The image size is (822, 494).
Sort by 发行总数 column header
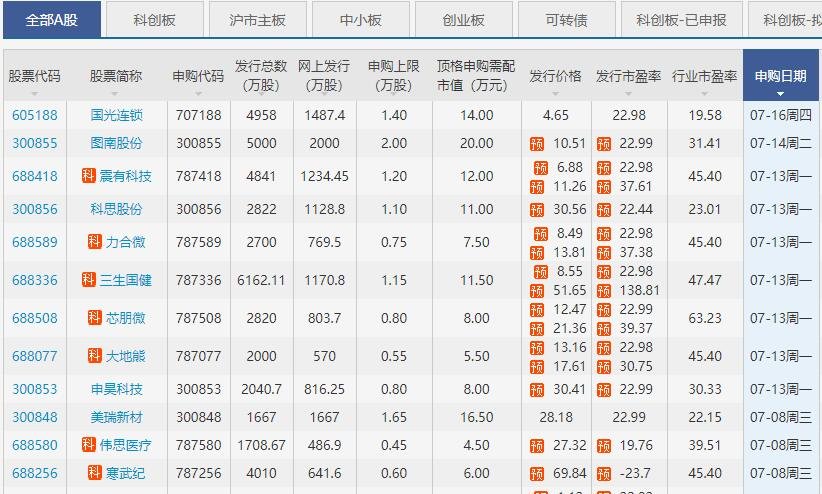coord(261,76)
